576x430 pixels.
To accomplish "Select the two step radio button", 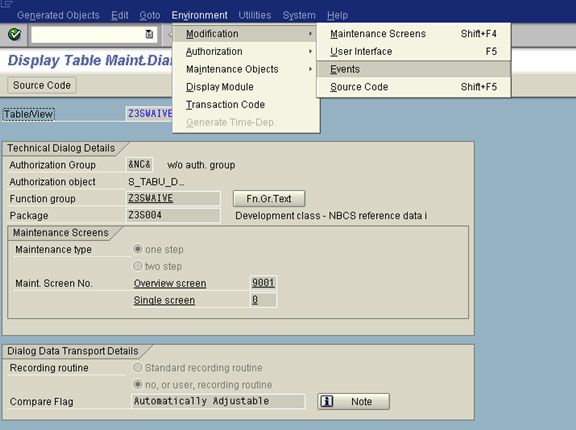I will point(138,266).
